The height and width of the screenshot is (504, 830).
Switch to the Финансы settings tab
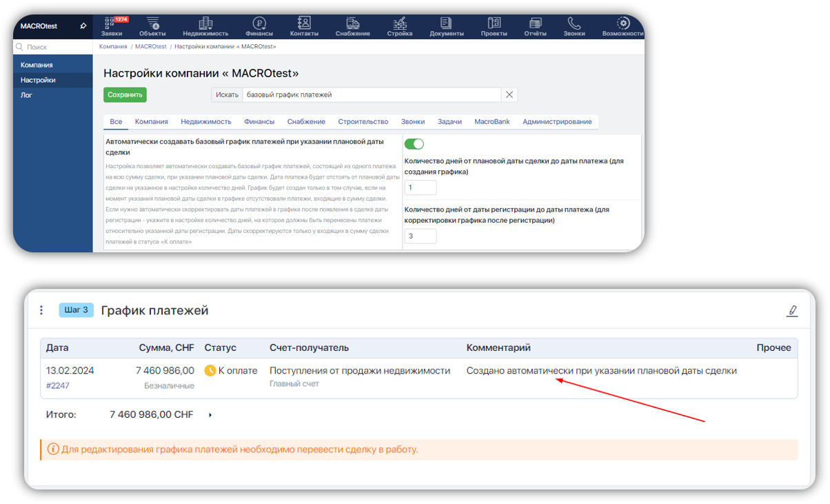point(259,121)
